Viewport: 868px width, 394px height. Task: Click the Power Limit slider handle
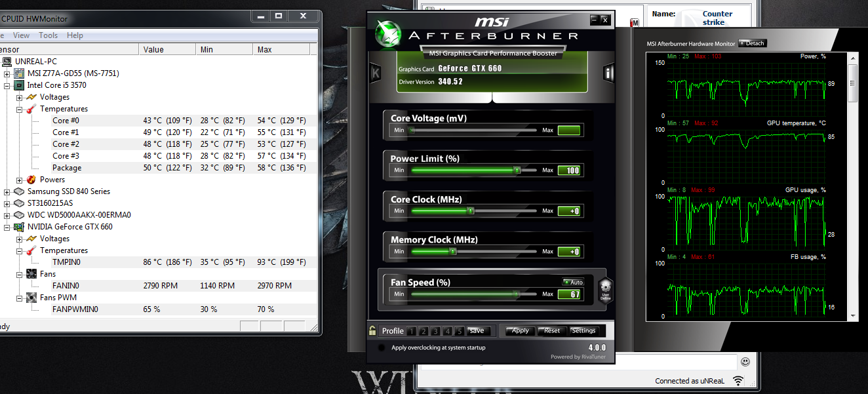pyautogui.click(x=517, y=170)
